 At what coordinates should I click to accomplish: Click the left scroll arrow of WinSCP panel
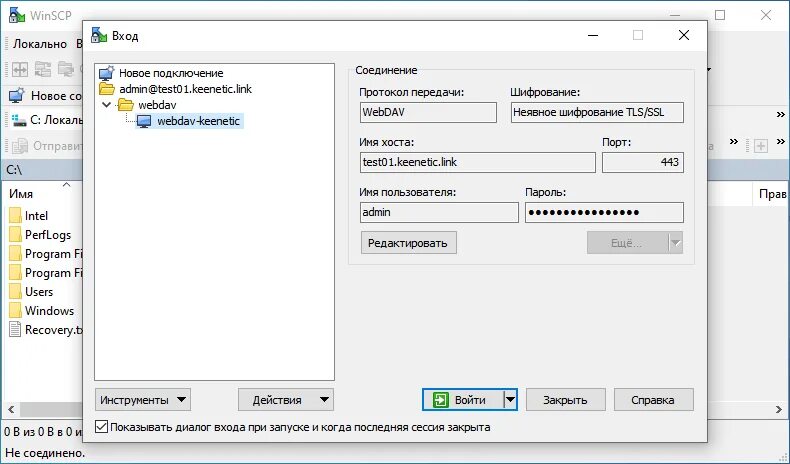(x=11, y=410)
